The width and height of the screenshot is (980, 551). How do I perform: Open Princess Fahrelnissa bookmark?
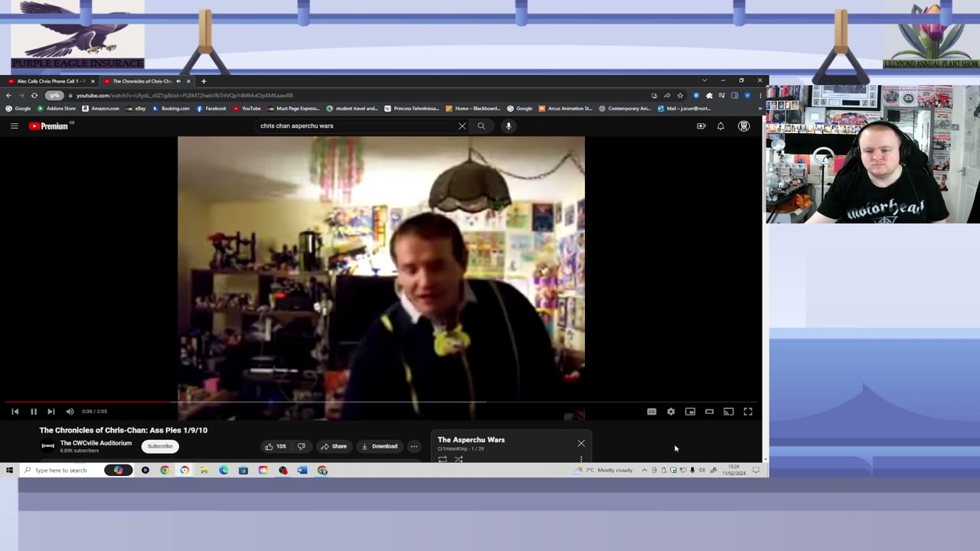coord(412,109)
